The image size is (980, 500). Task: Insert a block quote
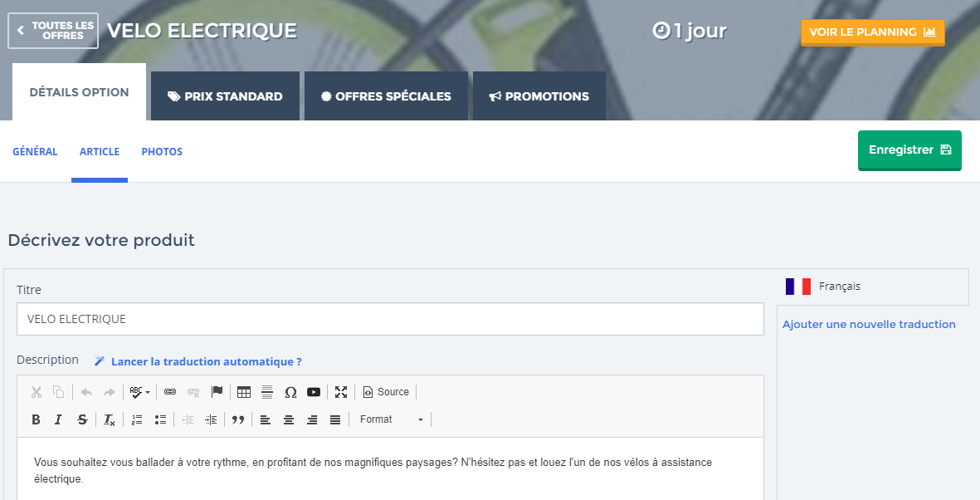pyautogui.click(x=238, y=419)
